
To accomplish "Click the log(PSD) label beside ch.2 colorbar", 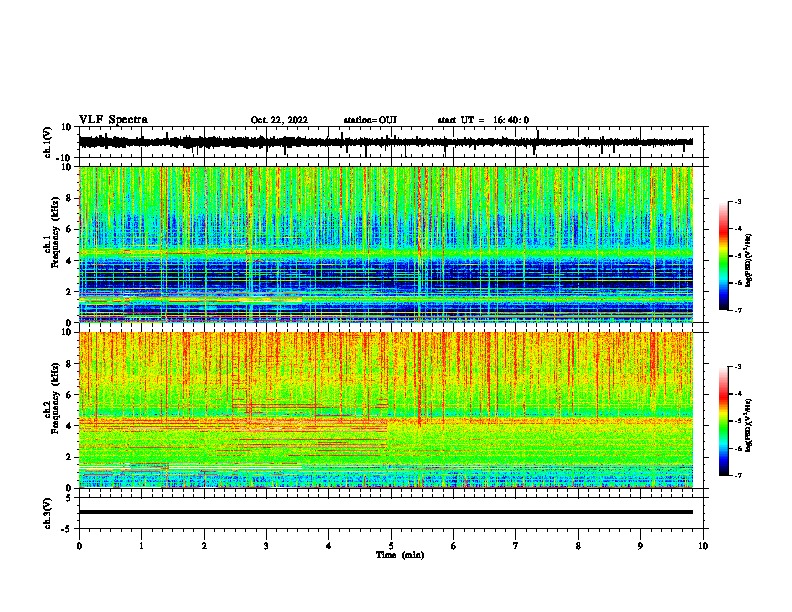I will pyautogui.click(x=748, y=425).
